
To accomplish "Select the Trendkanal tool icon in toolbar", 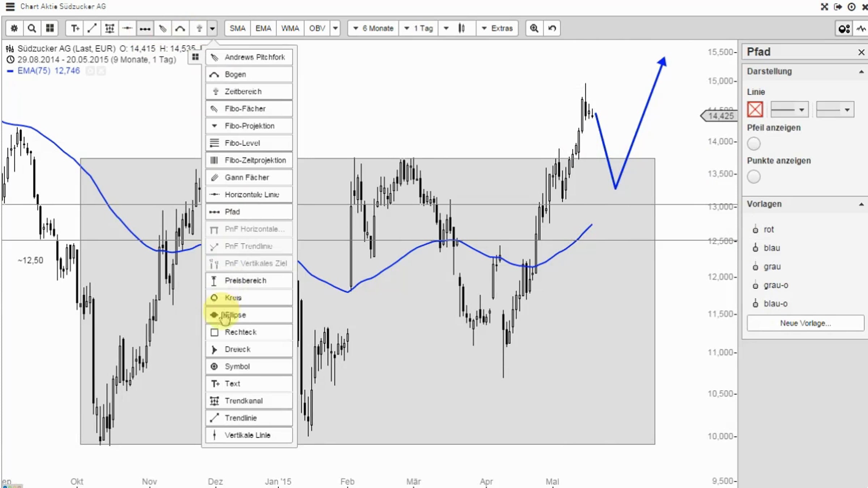I will click(110, 28).
